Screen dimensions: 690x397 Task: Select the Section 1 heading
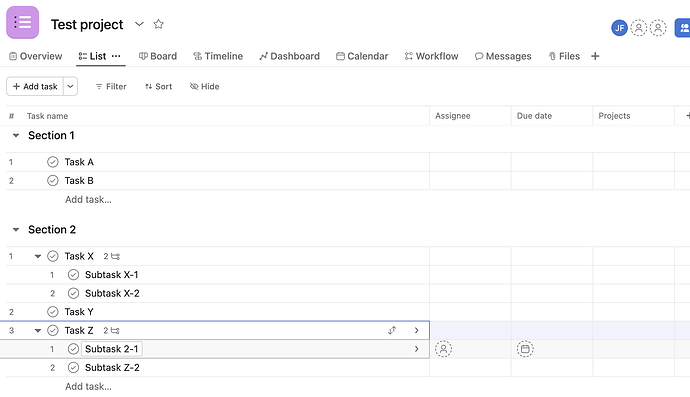[51, 136]
